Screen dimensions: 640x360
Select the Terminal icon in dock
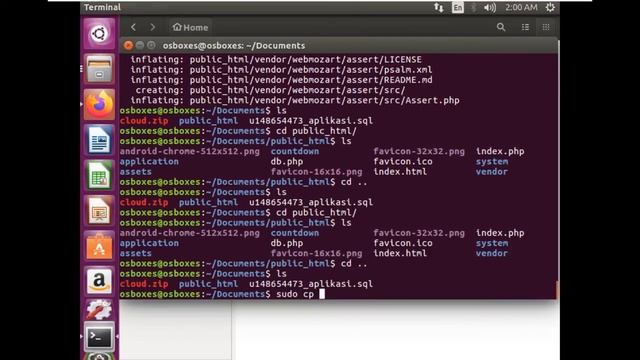(99, 337)
